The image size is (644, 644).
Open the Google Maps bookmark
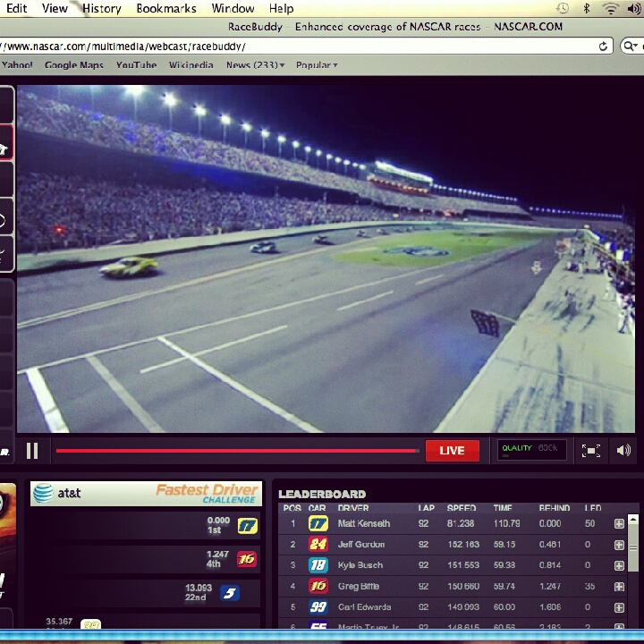coord(74,65)
